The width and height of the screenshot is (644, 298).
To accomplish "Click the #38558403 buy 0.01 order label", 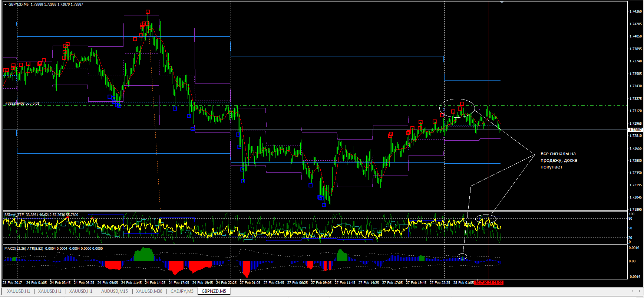I will point(22,104).
